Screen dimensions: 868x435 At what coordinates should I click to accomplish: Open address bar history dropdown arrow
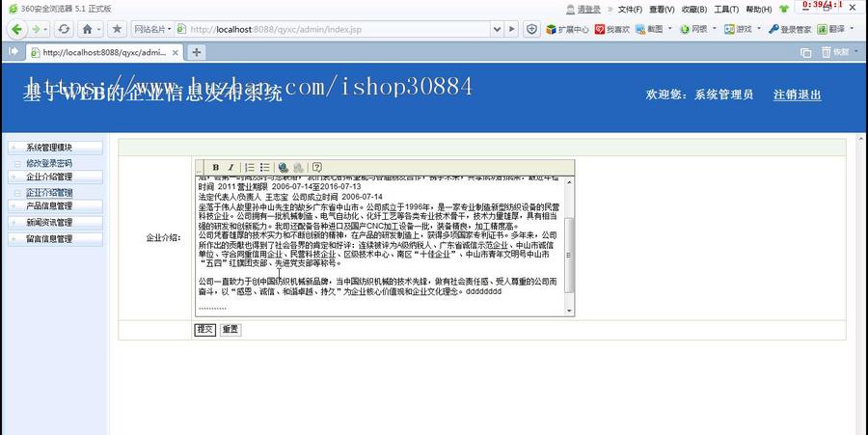click(x=497, y=29)
